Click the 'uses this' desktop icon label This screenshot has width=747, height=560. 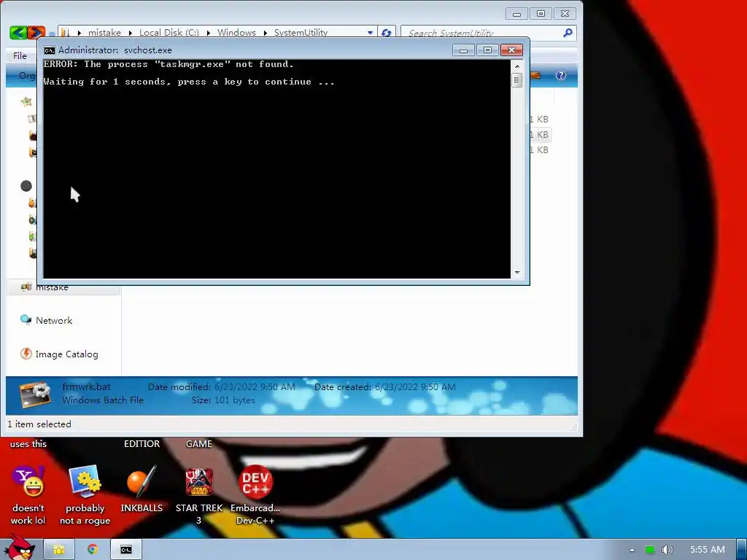click(28, 444)
